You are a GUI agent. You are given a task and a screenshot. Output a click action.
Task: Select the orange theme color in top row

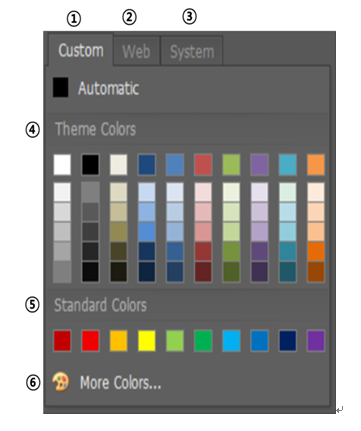(316, 164)
